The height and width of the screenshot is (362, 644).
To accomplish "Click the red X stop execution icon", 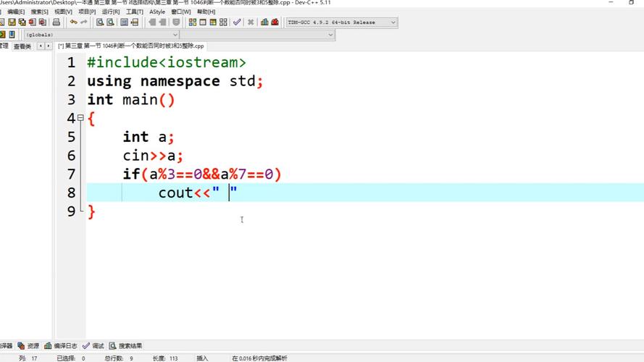I will (251, 22).
